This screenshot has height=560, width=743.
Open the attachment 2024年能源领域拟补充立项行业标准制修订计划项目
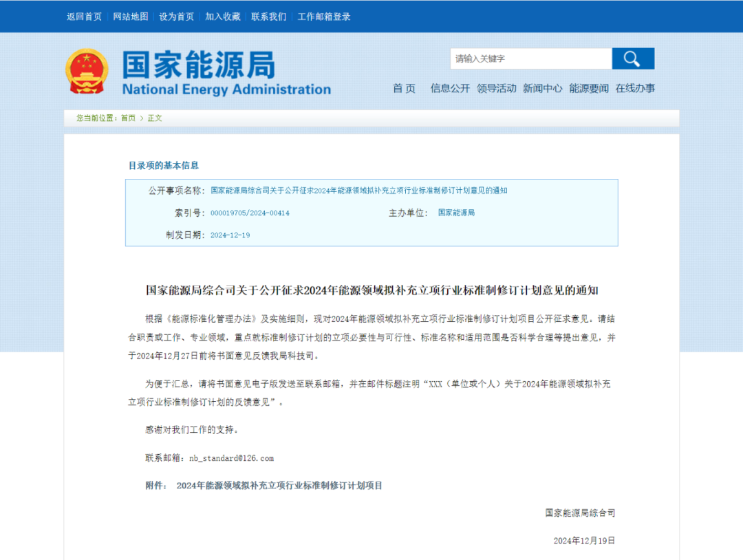(279, 486)
